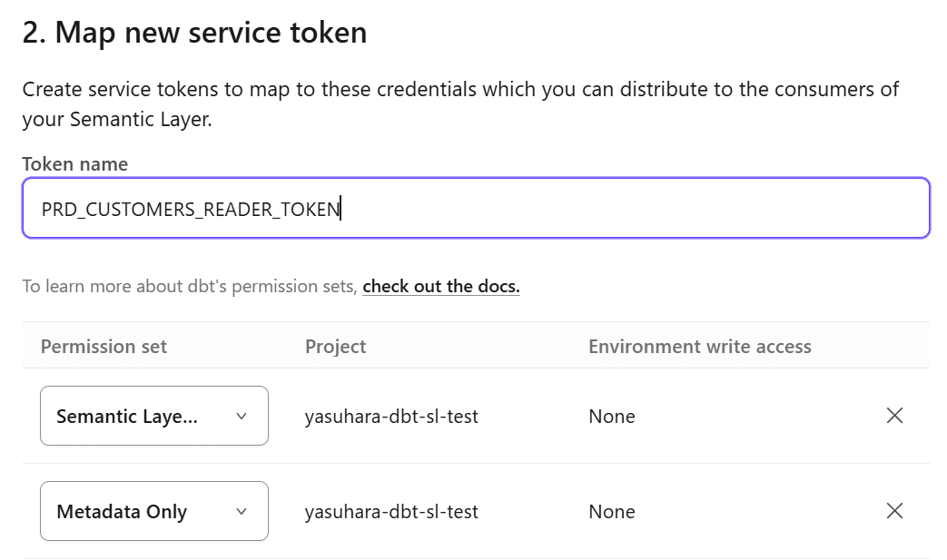947x560 pixels.
Task: Remove the Metadata Only permission row
Action: [894, 511]
